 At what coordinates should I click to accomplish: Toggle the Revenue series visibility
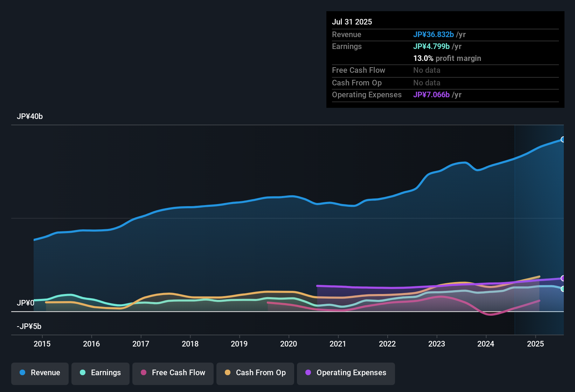40,373
